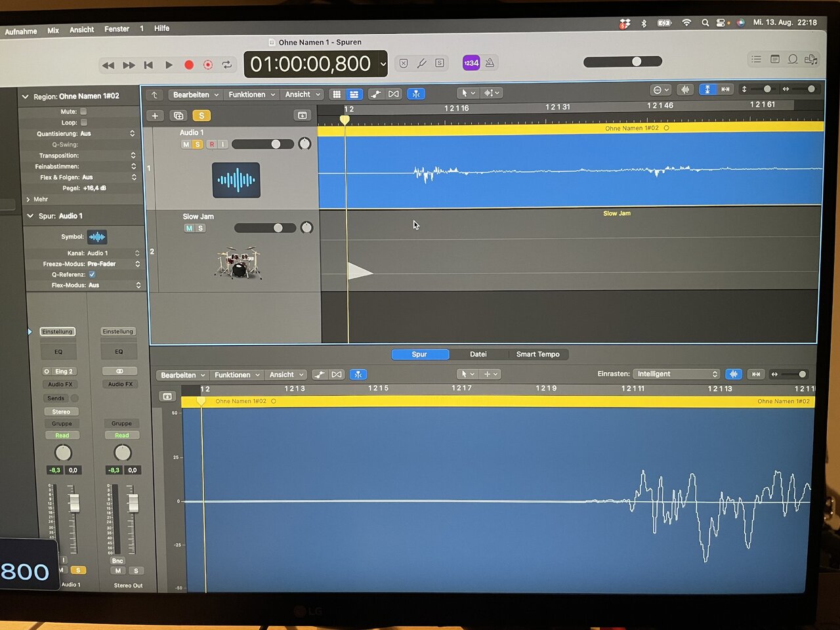
Task: Click the Slow Jam drum kit icon
Action: [238, 262]
